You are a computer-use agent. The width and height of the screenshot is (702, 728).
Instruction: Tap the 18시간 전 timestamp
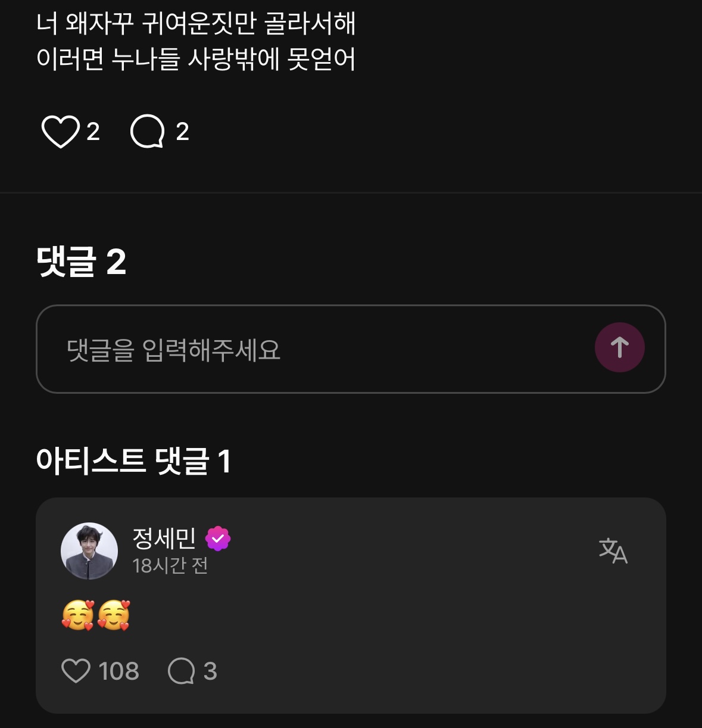(170, 565)
